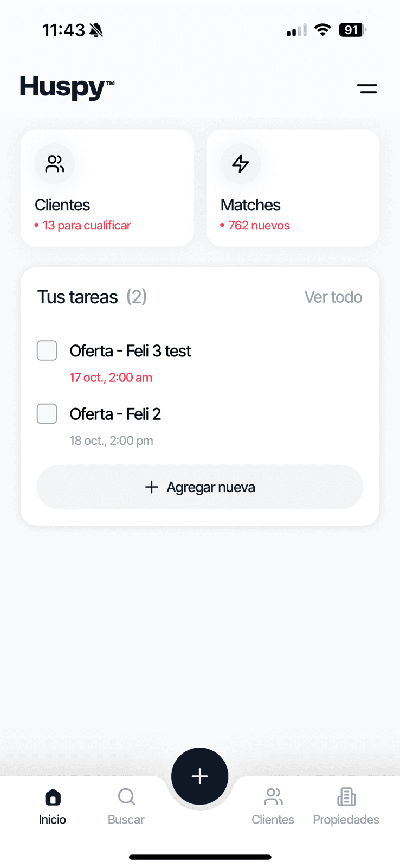Click Ver todo to expand tasks
400x868 pixels.
[x=333, y=297]
